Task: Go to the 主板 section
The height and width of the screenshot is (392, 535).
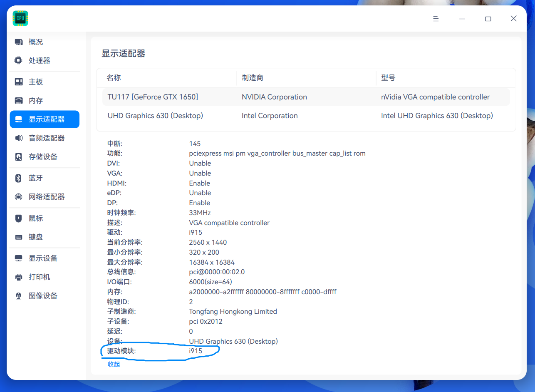Action: click(x=45, y=82)
